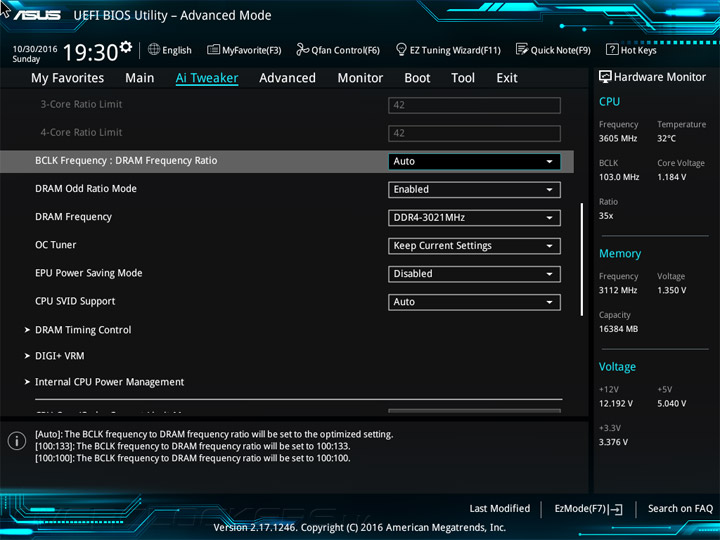Viewport: 720px width, 540px height.
Task: Open Qfan Control(F6) fan icon
Action: coord(302,50)
